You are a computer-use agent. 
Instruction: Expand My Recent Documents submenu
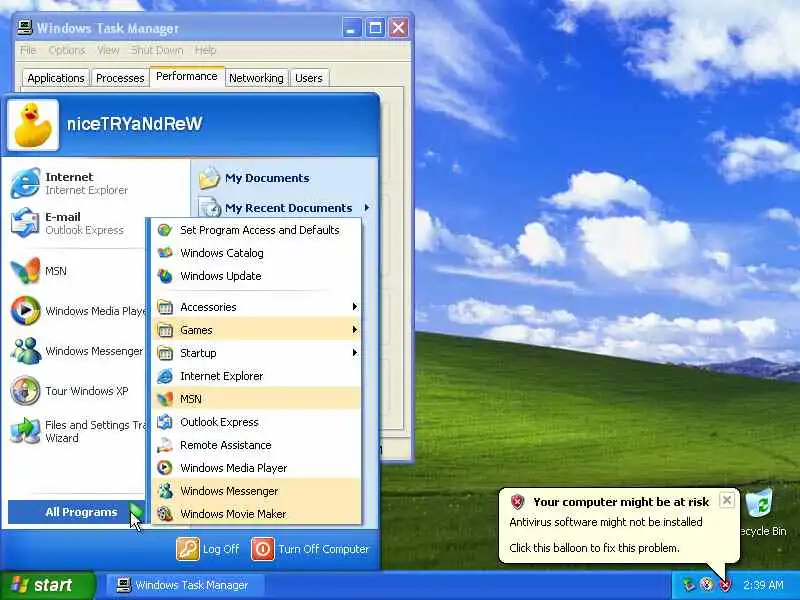pyautogui.click(x=284, y=208)
